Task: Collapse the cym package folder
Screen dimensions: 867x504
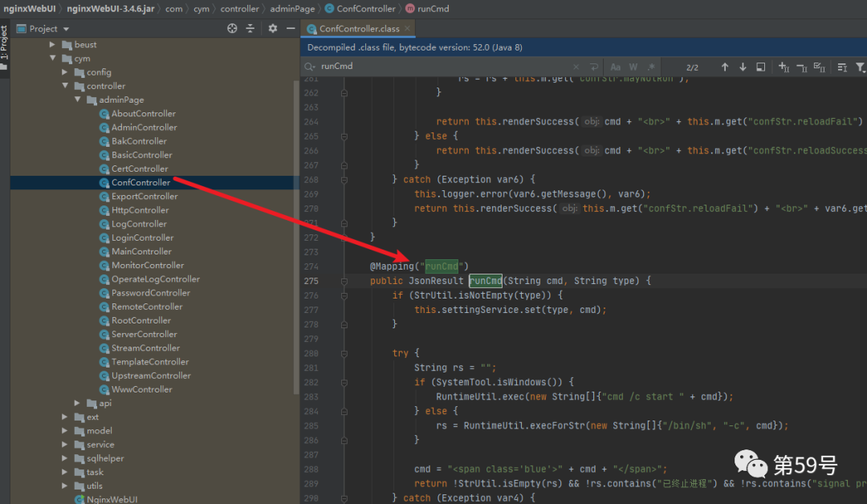Action: point(52,58)
